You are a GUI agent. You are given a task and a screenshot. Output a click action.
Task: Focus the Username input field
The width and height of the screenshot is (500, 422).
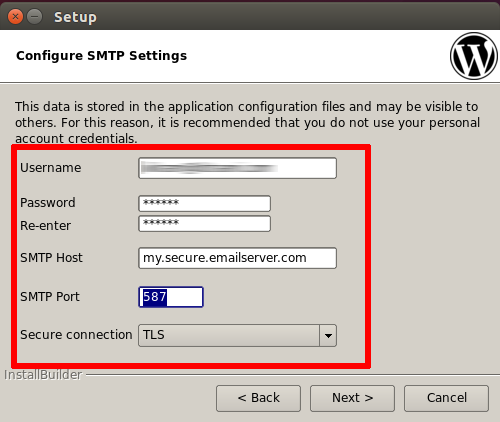coord(237,168)
